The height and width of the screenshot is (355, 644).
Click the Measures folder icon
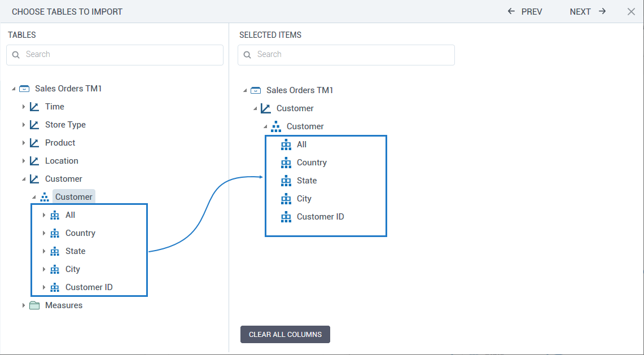pyautogui.click(x=34, y=305)
